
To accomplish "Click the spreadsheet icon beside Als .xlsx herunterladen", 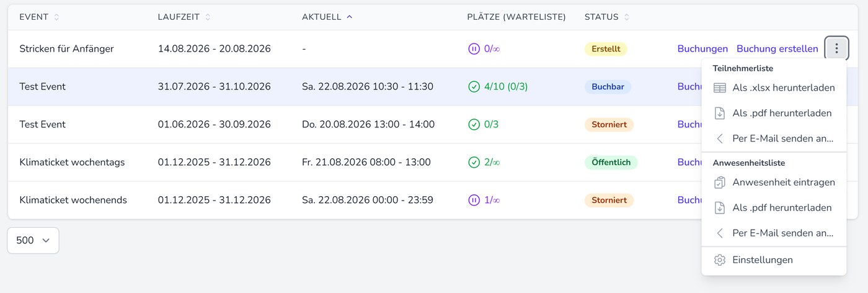I will click(720, 88).
